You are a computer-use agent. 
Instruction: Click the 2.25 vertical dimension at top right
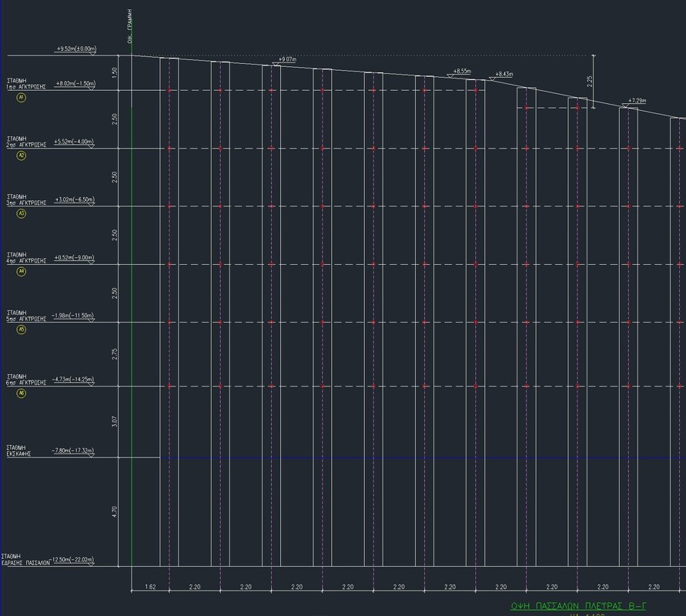point(589,81)
